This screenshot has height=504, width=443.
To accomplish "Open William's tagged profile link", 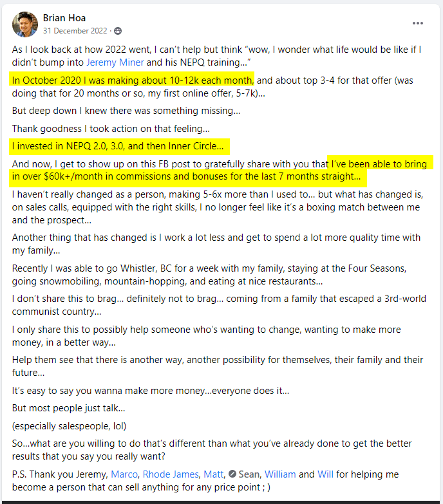I will [280, 474].
